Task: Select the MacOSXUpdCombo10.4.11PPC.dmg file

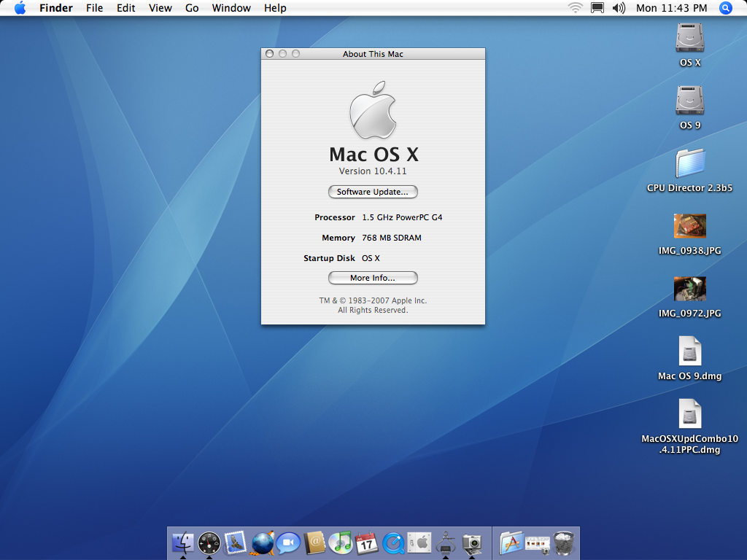Action: pyautogui.click(x=690, y=414)
